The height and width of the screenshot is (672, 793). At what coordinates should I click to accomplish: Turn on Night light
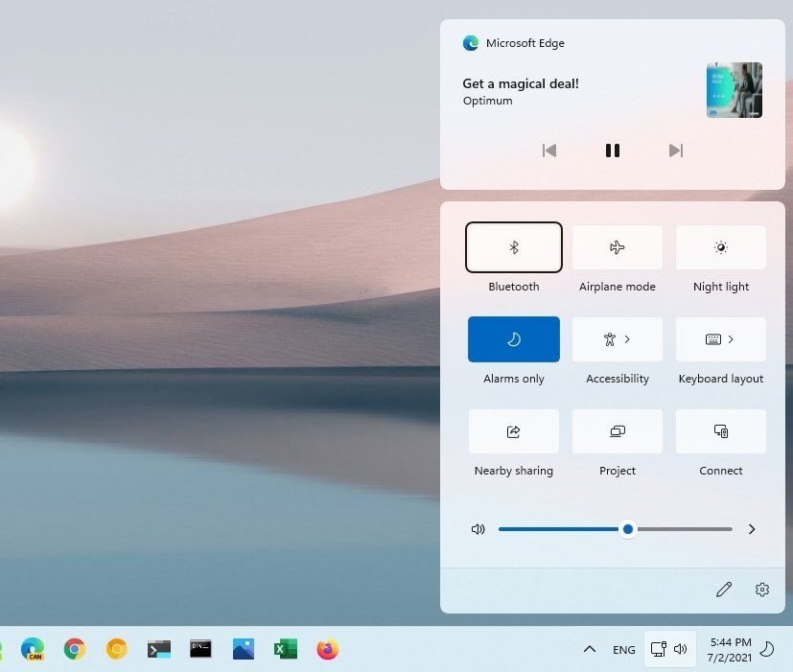coord(720,246)
